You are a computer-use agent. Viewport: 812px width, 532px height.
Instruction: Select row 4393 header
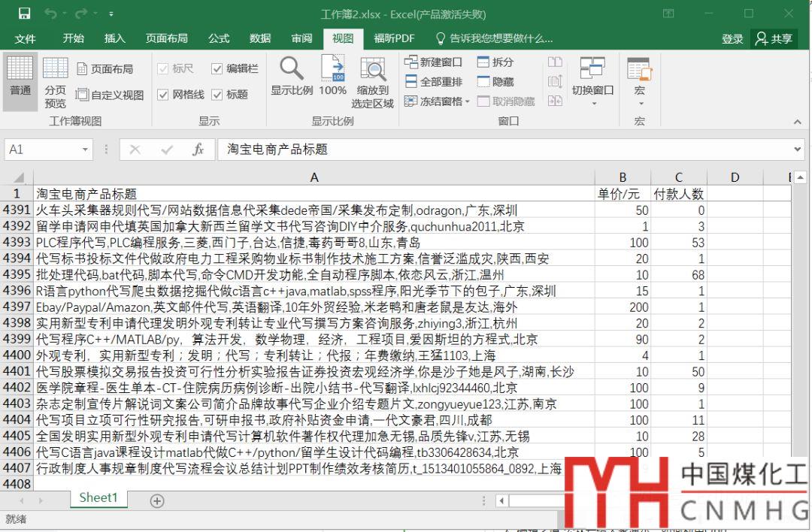click(x=17, y=242)
